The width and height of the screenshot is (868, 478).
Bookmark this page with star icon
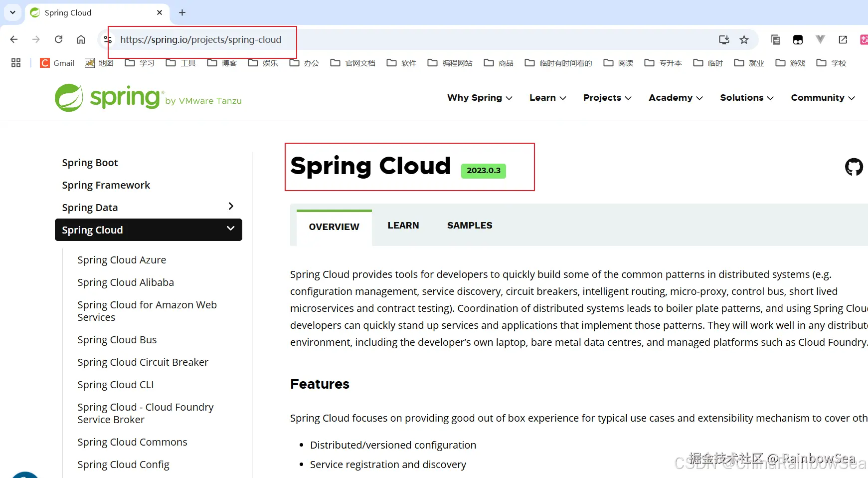click(744, 39)
